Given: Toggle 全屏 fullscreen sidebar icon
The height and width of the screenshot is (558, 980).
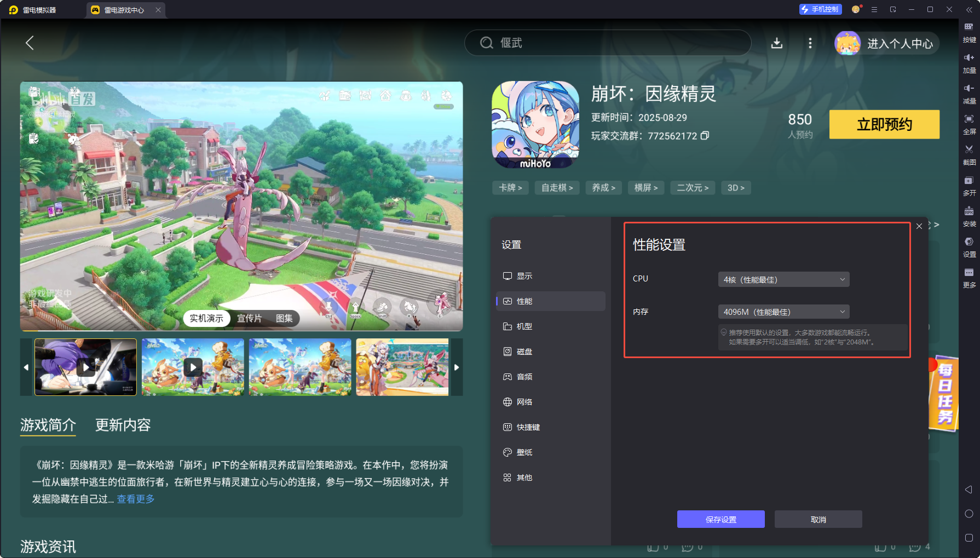Looking at the screenshot, I should [969, 124].
